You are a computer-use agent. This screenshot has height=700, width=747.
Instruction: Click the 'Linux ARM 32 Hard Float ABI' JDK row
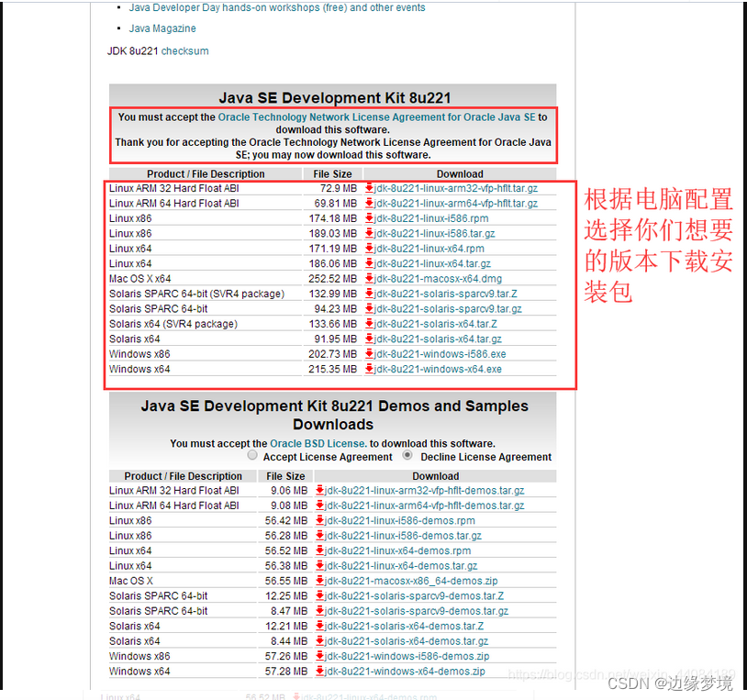point(332,188)
